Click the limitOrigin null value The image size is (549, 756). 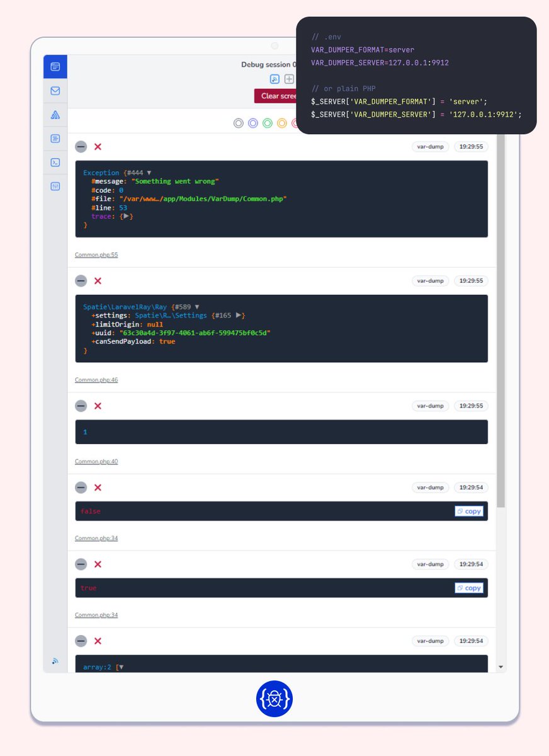[155, 324]
